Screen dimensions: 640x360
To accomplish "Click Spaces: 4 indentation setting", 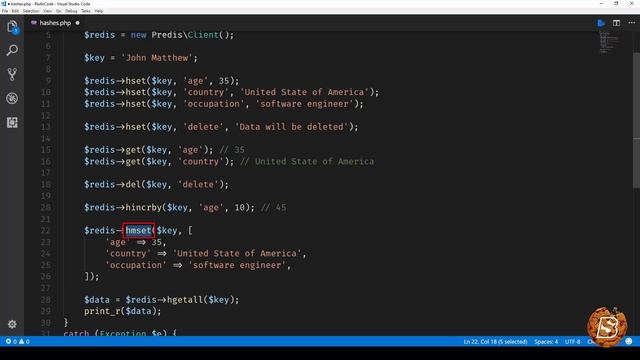I will pyautogui.click(x=546, y=342).
